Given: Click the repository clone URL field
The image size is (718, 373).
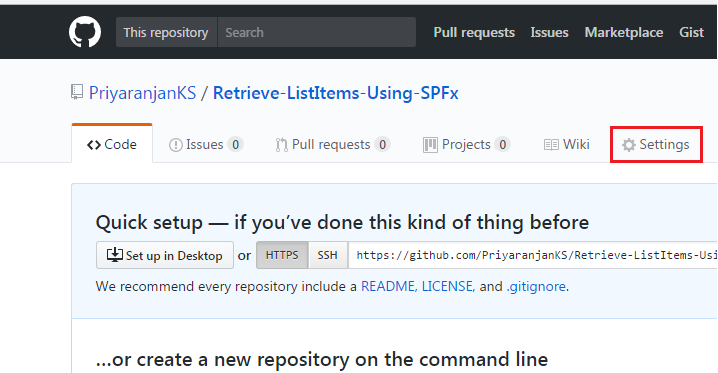Looking at the screenshot, I should [533, 255].
